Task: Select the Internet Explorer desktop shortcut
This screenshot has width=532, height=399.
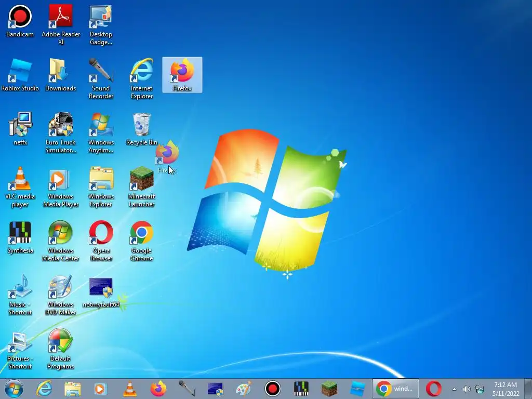Action: coord(141,79)
